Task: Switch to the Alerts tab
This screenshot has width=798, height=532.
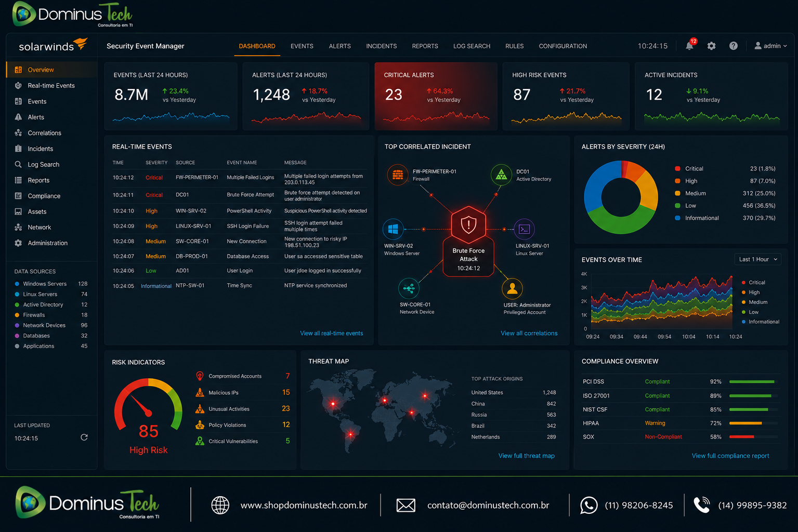Action: tap(340, 46)
